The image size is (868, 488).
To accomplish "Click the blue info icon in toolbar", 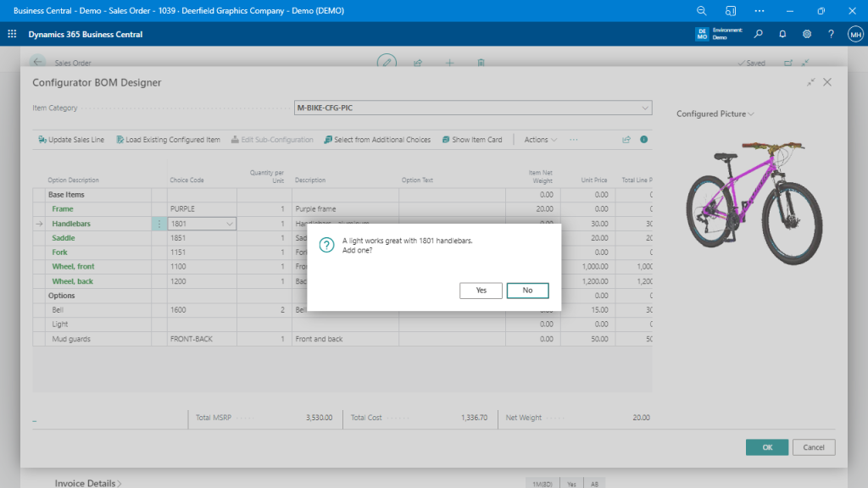I will click(x=644, y=140).
